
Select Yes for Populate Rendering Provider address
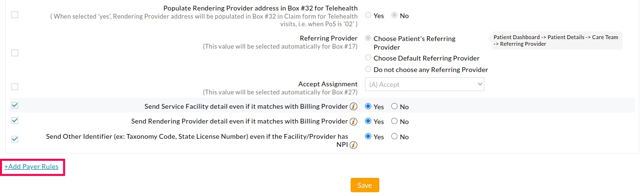[368, 15]
